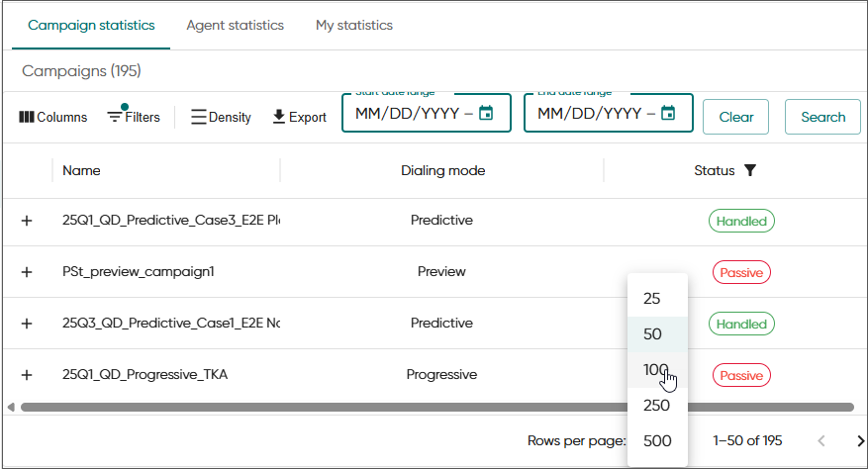Viewport: 868px width, 469px height.
Task: Change table Density setting
Action: 221,117
